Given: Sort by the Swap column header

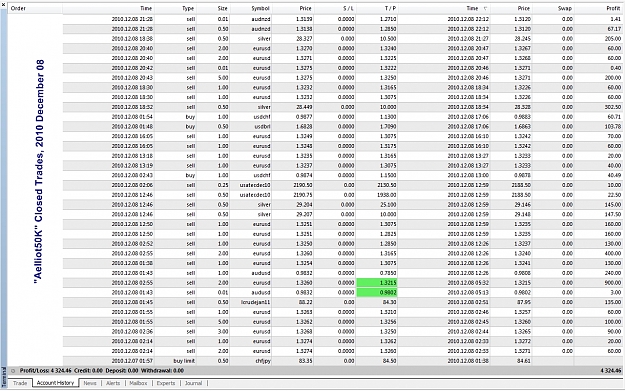Looking at the screenshot, I should [553, 8].
